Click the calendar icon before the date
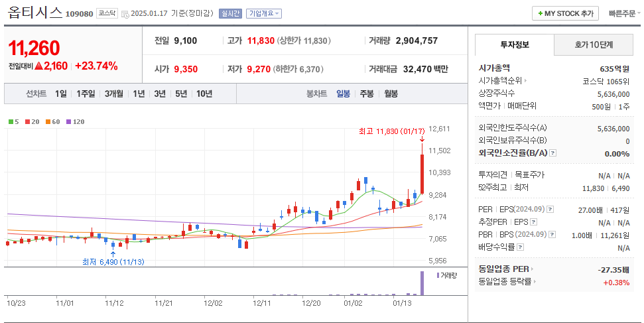The width and height of the screenshot is (644, 323). pos(125,15)
